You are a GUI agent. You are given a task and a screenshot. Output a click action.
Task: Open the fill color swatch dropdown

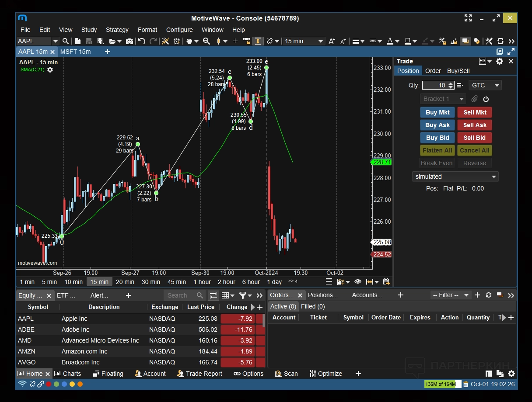411,41
